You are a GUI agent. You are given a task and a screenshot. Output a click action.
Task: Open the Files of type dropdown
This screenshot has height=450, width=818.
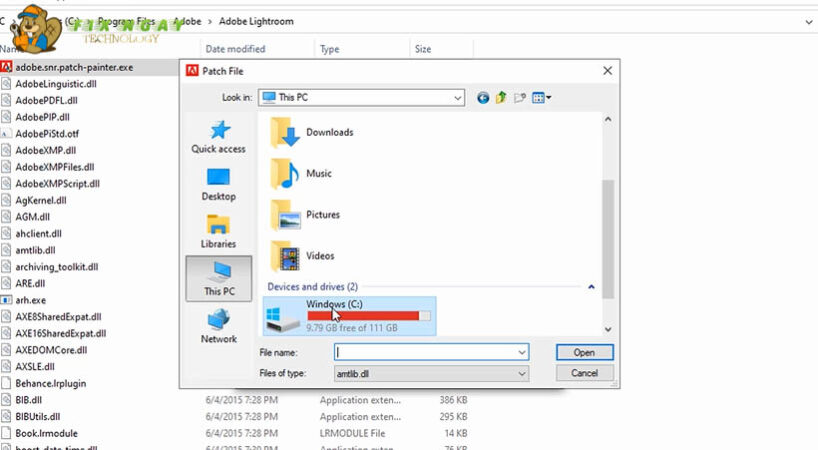[x=521, y=373]
